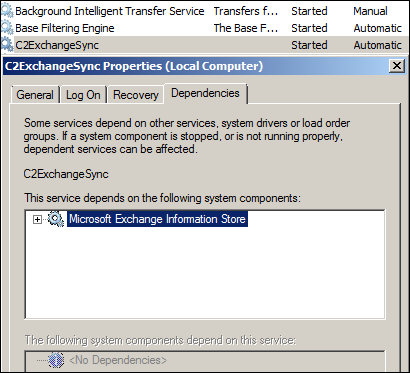This screenshot has height=373, width=410.
Task: Click the Manual startup type of Background Intelligent Transfer
Action: tap(370, 11)
